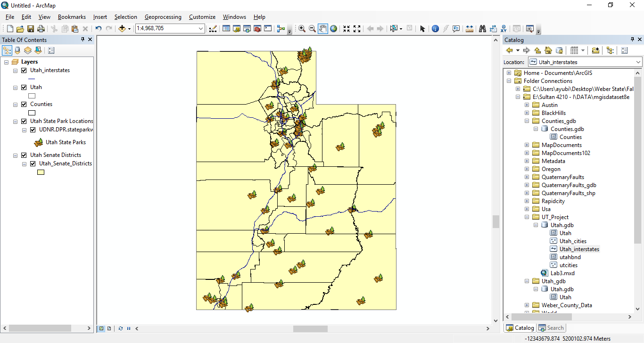
Task: Select the Pan hand tool
Action: 323,29
